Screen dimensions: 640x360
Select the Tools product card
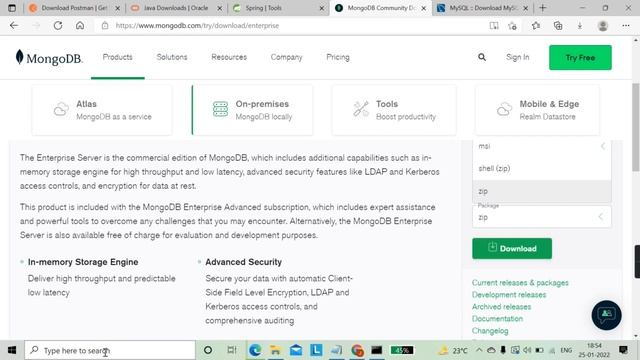(x=394, y=110)
